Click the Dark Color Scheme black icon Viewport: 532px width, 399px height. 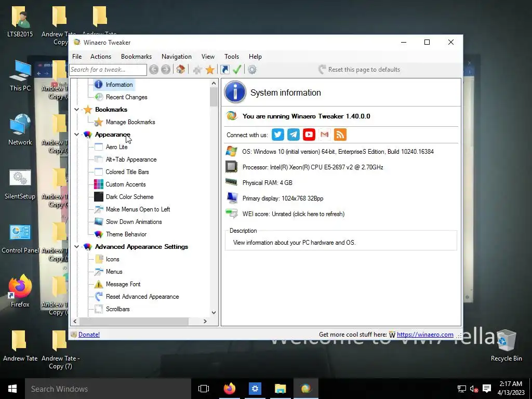[98, 197]
